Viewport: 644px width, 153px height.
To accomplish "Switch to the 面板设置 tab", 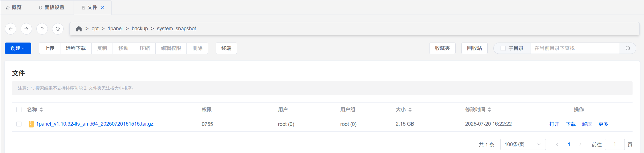I will [52, 7].
